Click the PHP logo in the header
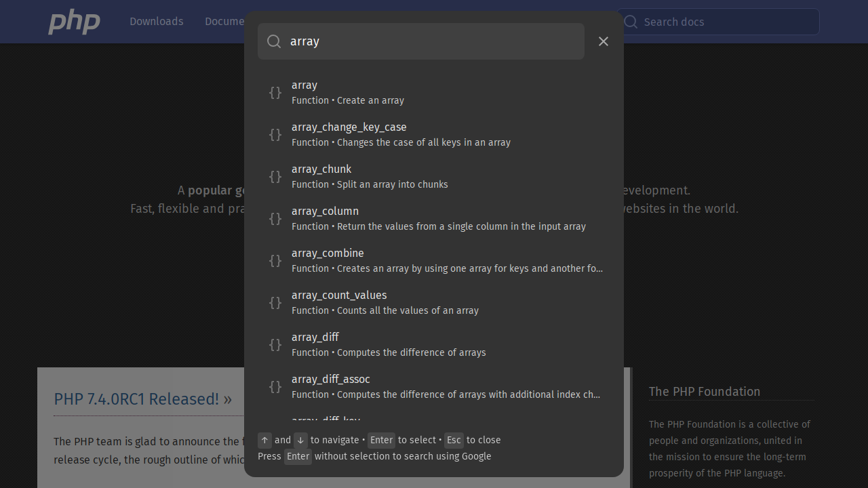 point(74,22)
